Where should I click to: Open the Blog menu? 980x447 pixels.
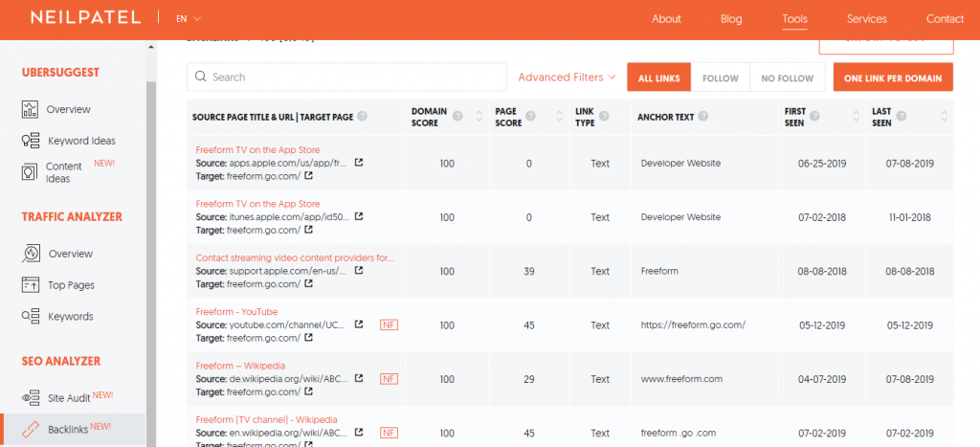click(x=731, y=19)
